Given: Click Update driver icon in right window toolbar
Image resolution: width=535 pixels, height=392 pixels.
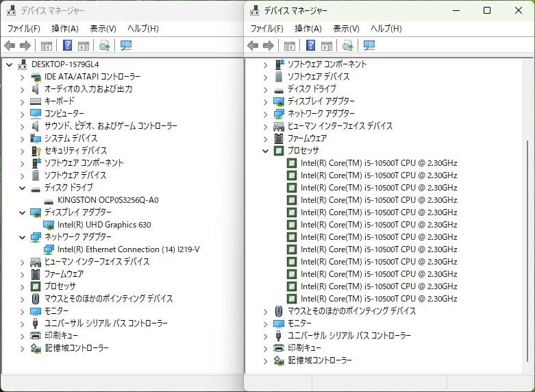Looking at the screenshot, I should pos(348,45).
